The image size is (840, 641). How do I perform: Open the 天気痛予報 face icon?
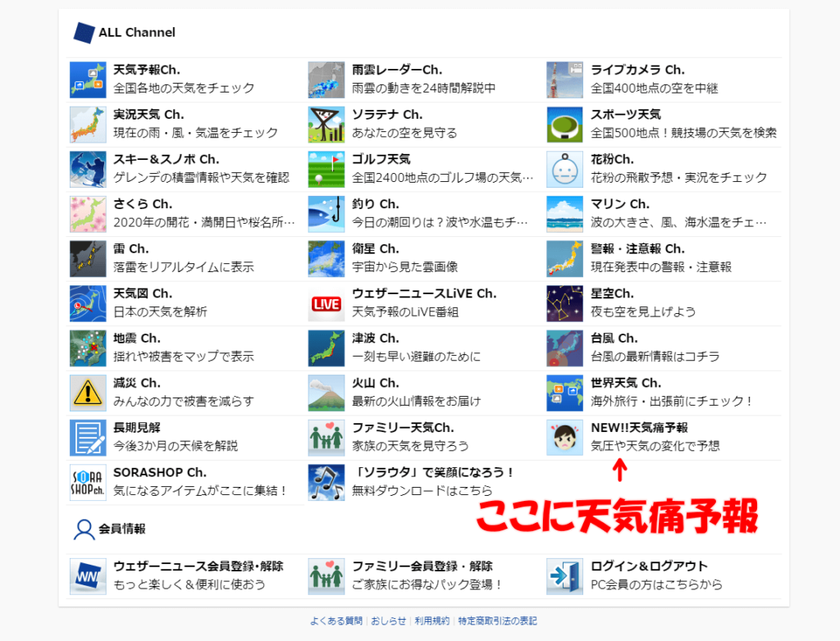(564, 438)
